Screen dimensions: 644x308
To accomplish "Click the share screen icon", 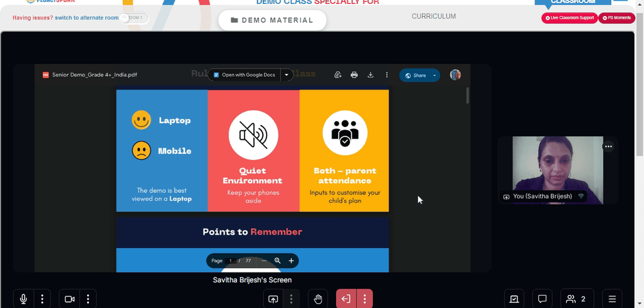I will [x=273, y=299].
